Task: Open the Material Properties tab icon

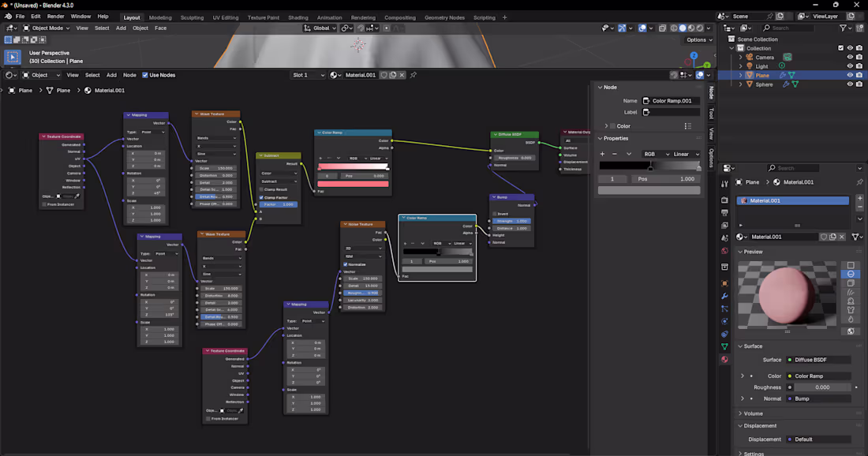Action: pos(724,359)
